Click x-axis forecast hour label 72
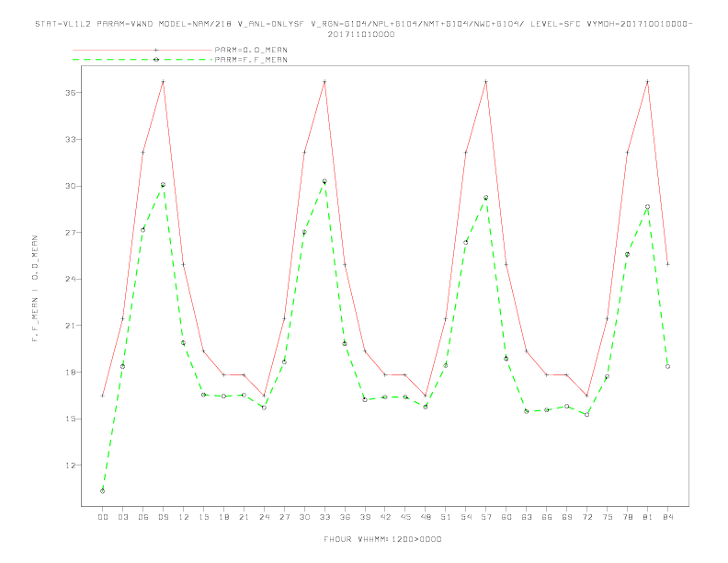 (587, 517)
